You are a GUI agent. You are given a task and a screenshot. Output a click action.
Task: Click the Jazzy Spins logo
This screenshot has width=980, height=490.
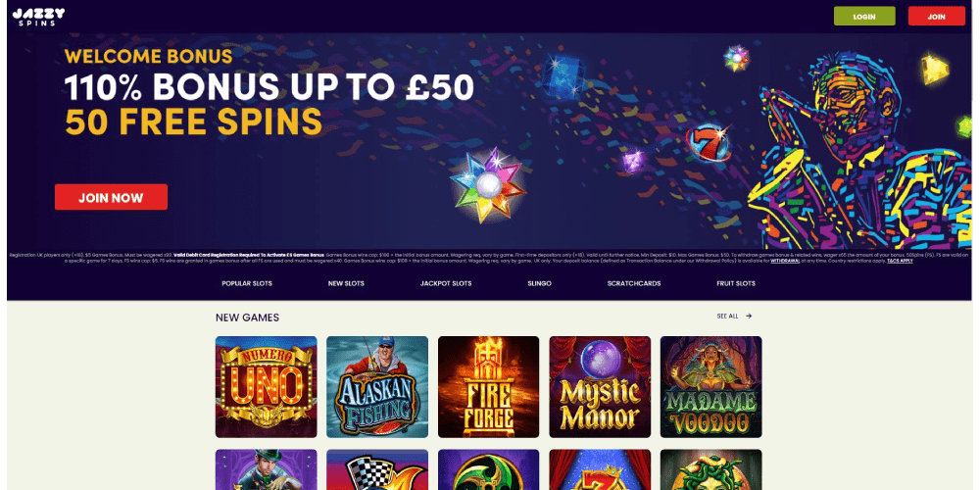point(38,17)
